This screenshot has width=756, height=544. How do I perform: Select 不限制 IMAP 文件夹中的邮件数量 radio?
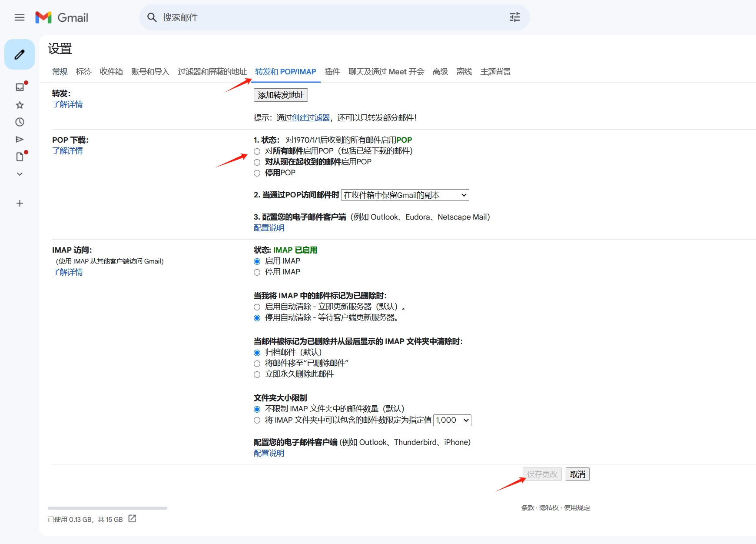pos(257,409)
